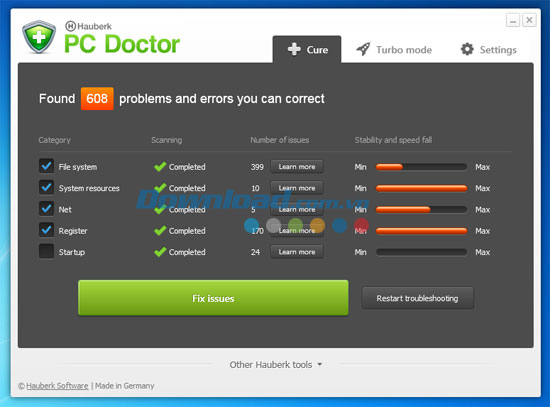Click Stability and speed fall header
This screenshot has width=550, height=407.
tap(393, 140)
